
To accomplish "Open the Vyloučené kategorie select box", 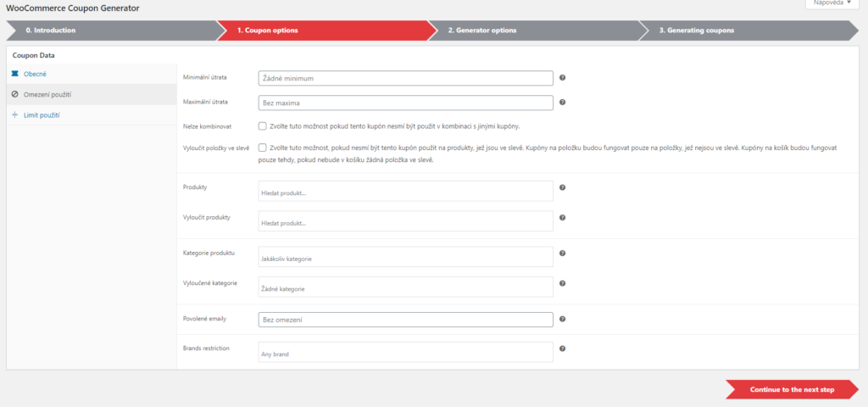I will click(406, 287).
